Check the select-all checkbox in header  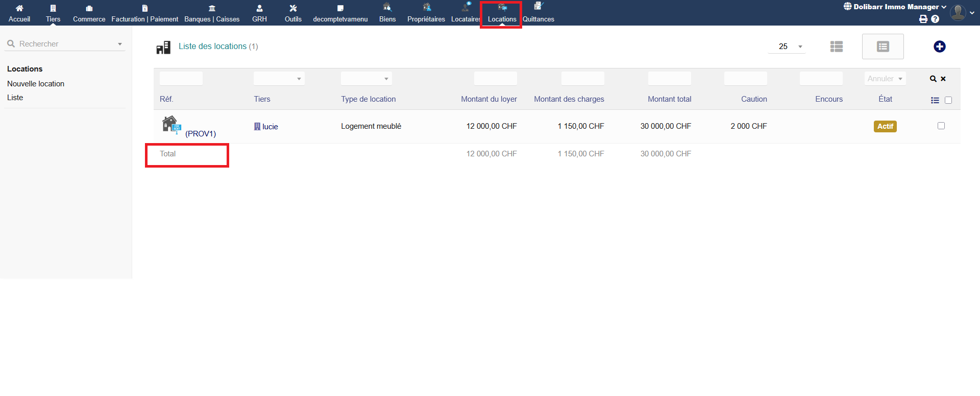pos(948,100)
